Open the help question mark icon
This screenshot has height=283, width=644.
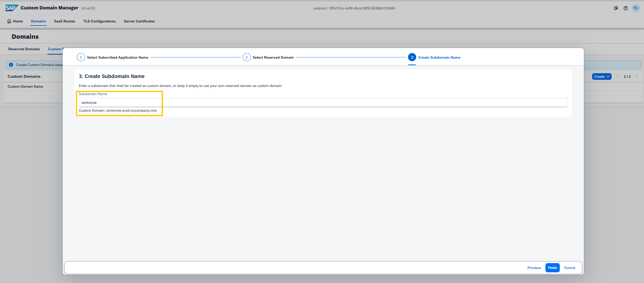pyautogui.click(x=626, y=8)
